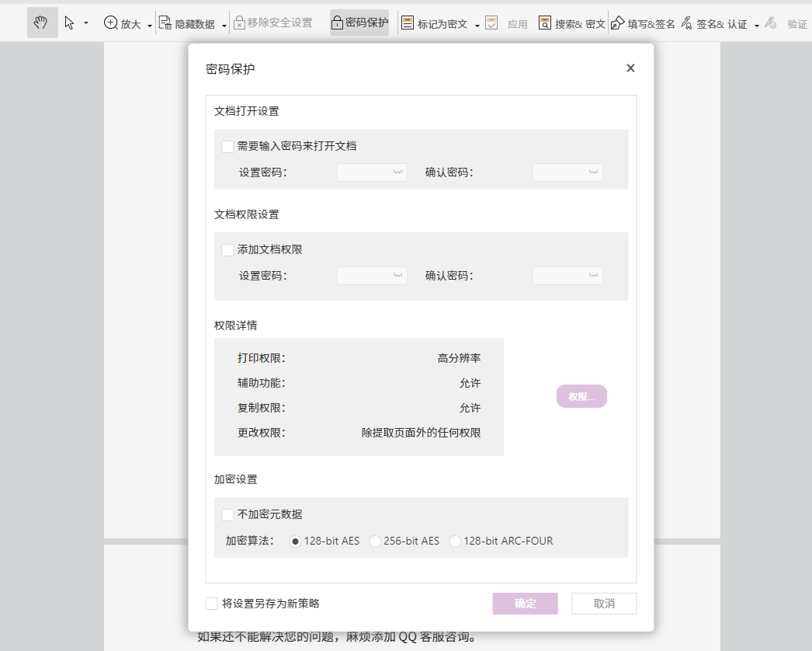
Task: Choose 256-bit AES encryption algorithm
Action: [x=376, y=541]
